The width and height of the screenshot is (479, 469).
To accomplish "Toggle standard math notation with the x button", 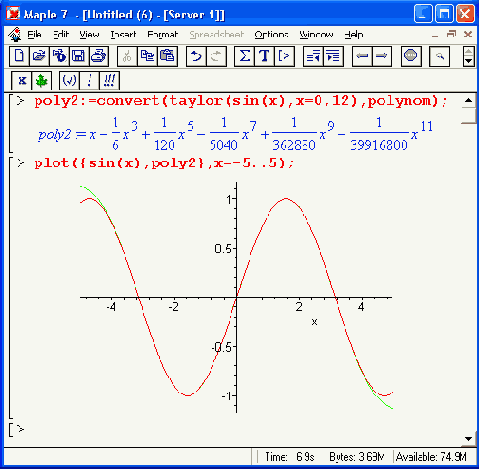I will [x=22, y=80].
